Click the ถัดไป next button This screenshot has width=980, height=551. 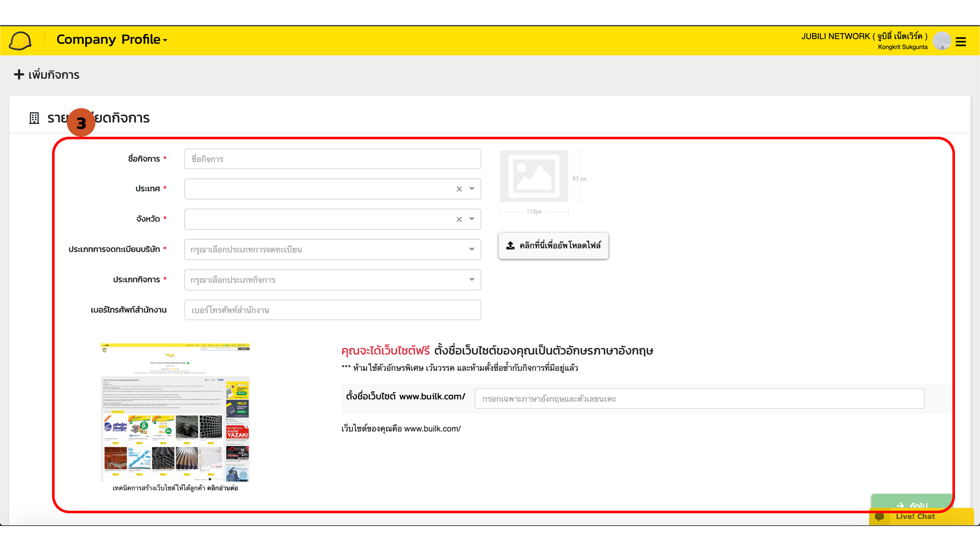911,502
